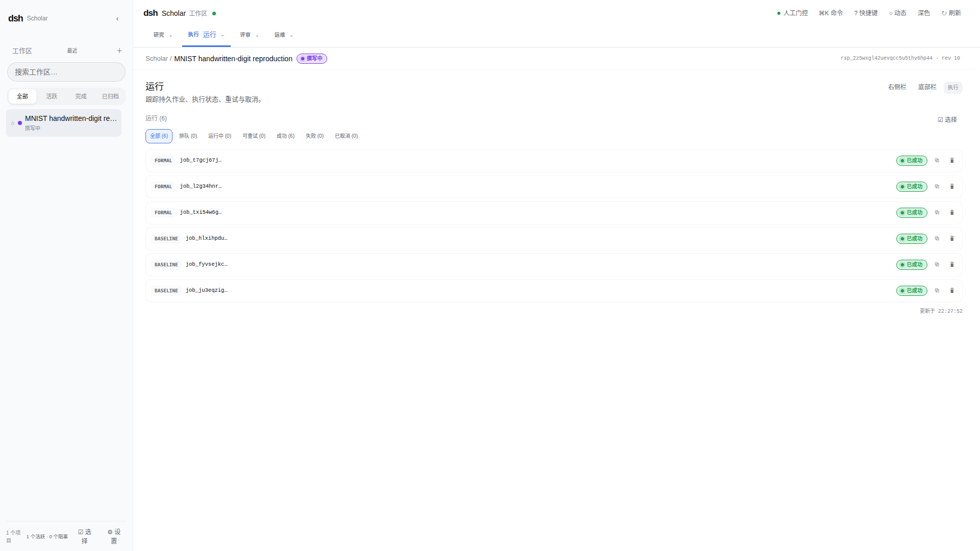Viewport: 980px width, 551px height.
Task: Filter runs by 失败 (0)
Action: [314, 136]
